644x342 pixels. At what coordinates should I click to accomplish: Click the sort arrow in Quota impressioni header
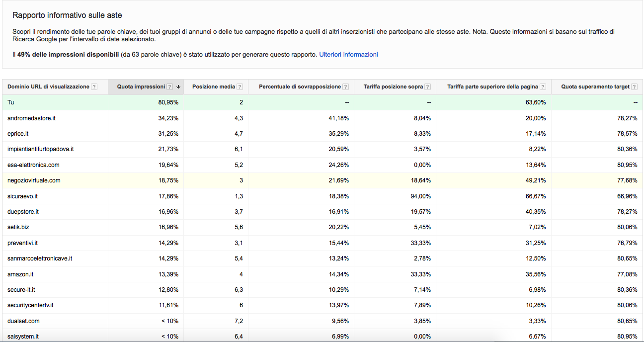click(x=178, y=87)
